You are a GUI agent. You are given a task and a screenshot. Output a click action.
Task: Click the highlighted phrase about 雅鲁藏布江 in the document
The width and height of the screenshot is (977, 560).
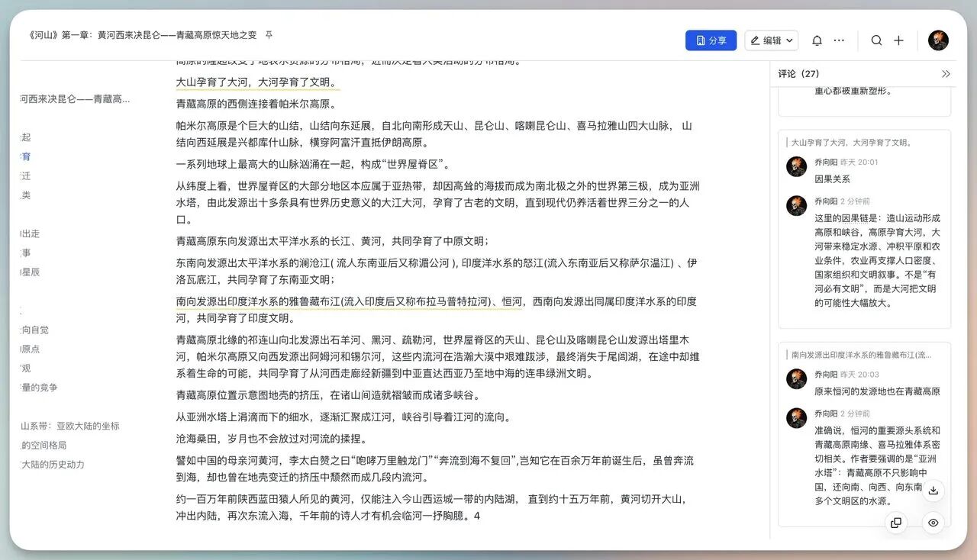349,301
